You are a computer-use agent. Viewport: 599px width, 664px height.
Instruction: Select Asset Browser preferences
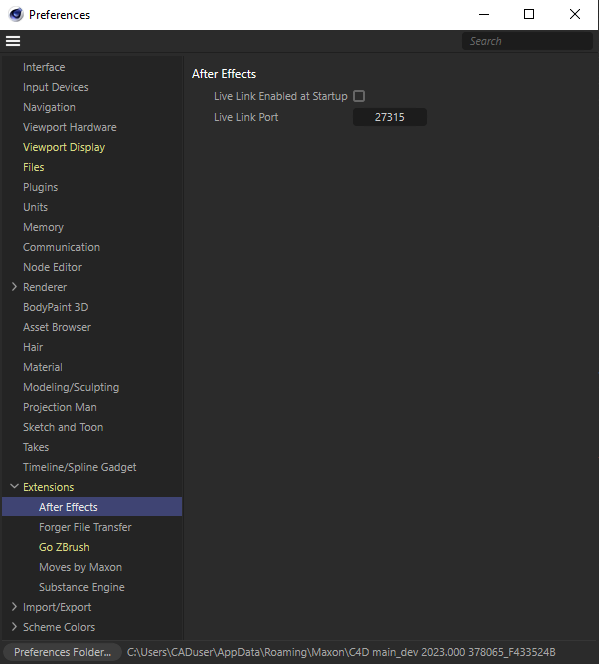click(x=57, y=327)
